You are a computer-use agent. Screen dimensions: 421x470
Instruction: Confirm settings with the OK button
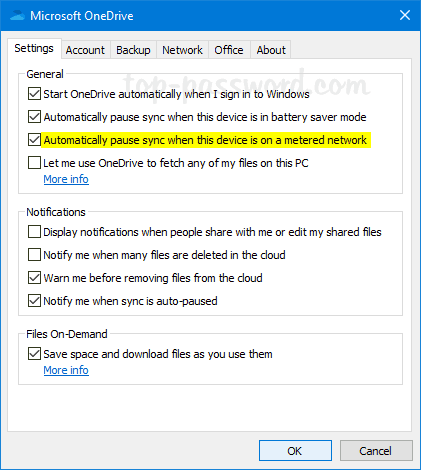295,451
